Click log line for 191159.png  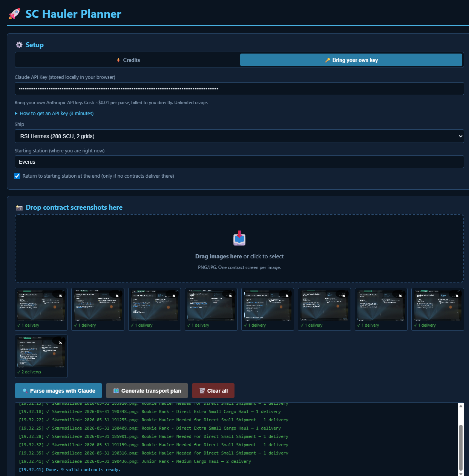[x=153, y=445]
